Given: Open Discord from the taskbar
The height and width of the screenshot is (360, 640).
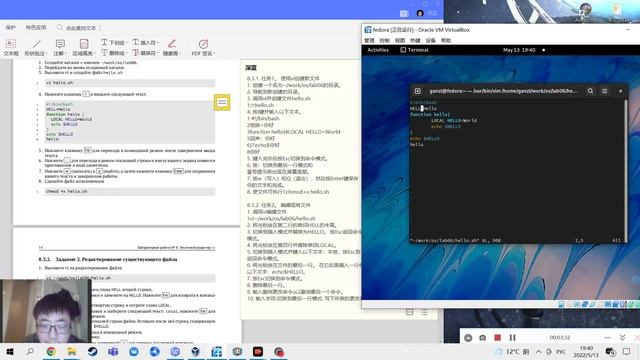Looking at the screenshot, I should point(175,351).
